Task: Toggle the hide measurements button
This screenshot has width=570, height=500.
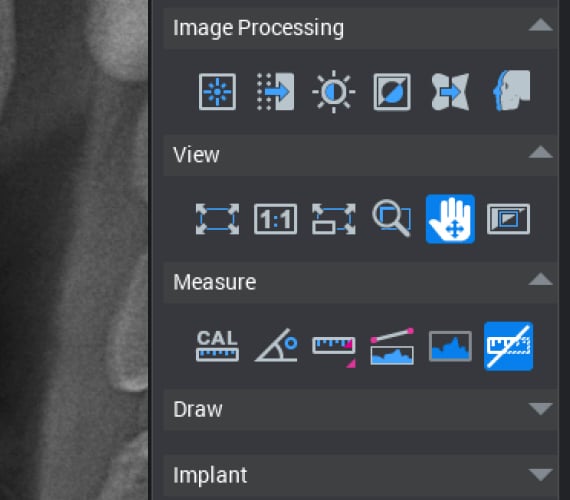Action: (x=508, y=346)
